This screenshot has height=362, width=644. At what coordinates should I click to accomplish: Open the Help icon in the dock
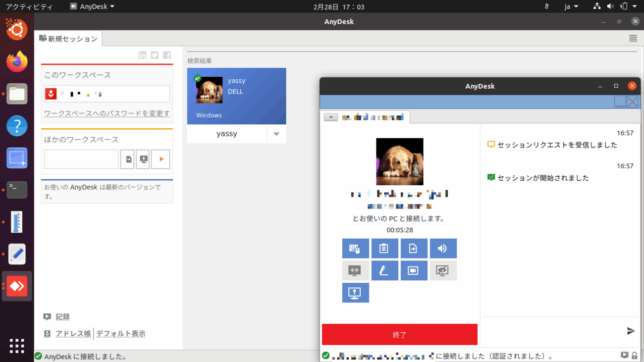17,126
